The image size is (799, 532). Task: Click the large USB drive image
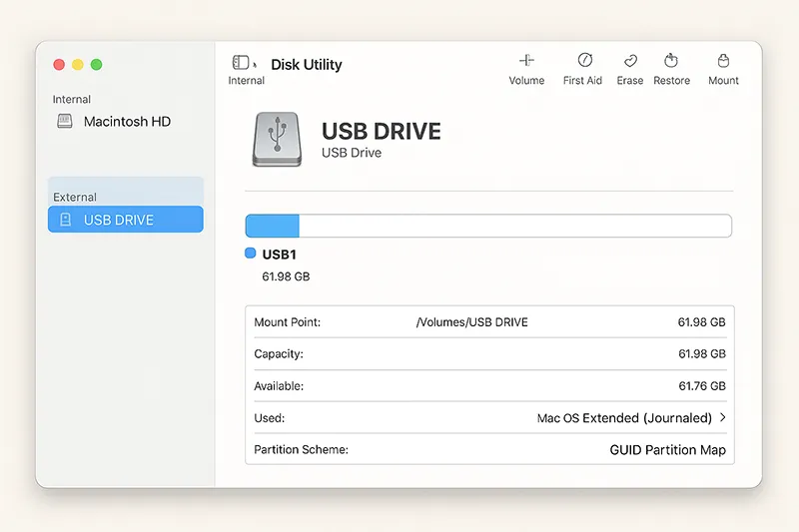pos(277,139)
